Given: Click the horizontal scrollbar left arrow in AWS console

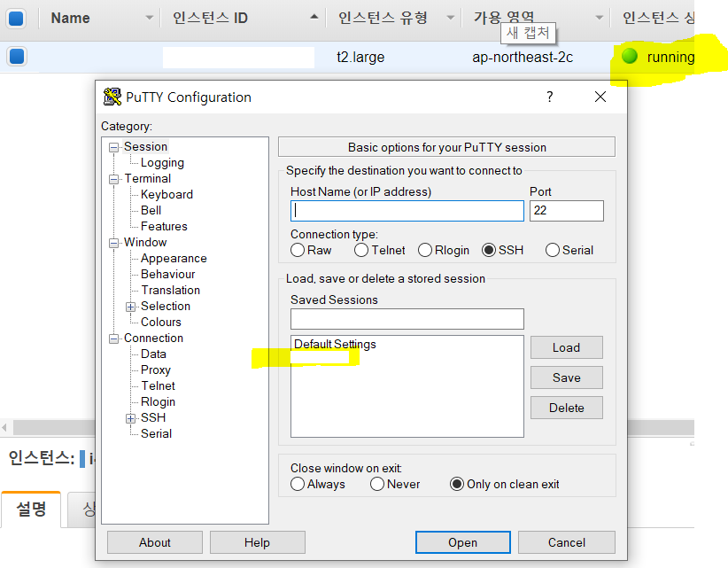Looking at the screenshot, I should pyautogui.click(x=4, y=427).
